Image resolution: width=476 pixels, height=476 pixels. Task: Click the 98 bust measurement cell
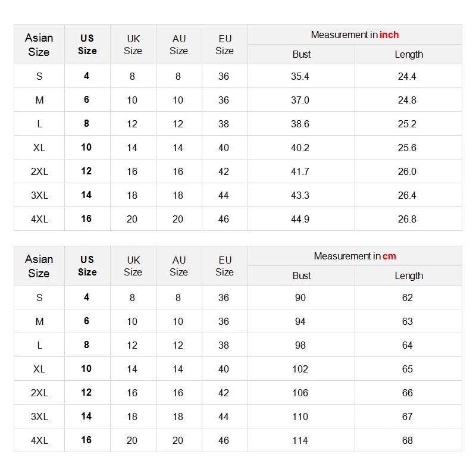tap(300, 346)
